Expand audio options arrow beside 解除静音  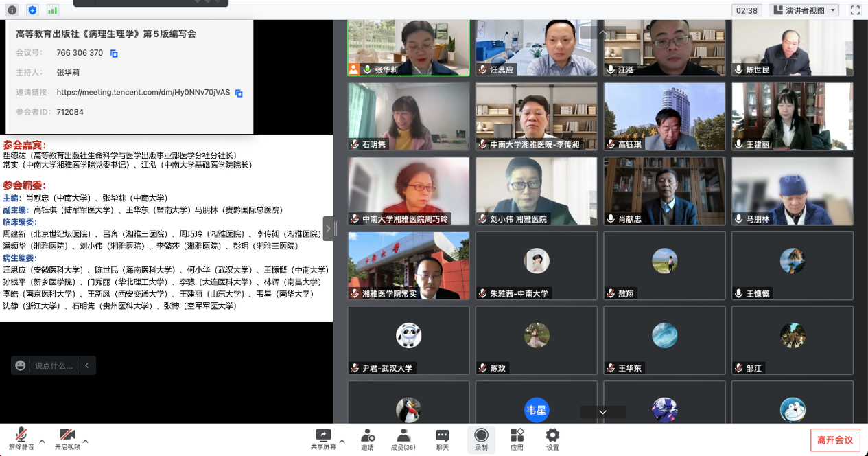pyautogui.click(x=42, y=441)
